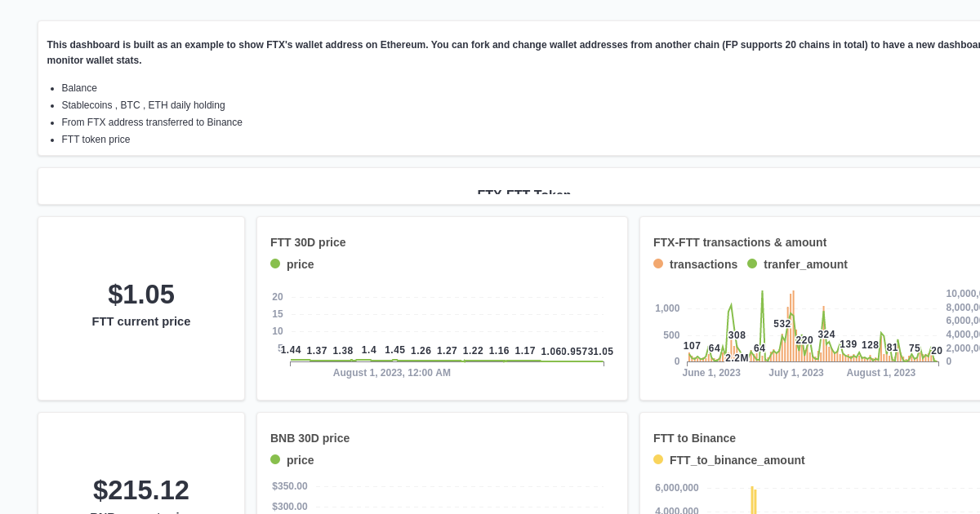Click the green price legend dot on BNB 30D chart
Image resolution: width=980 pixels, height=514 pixels.
tap(275, 459)
